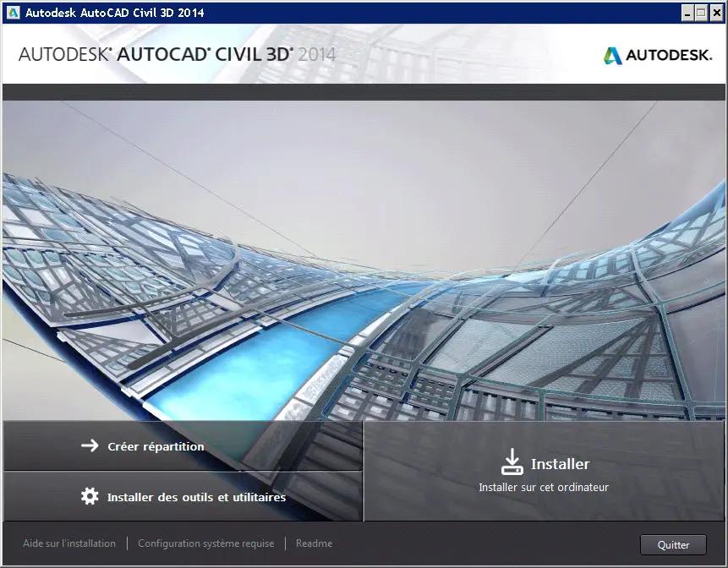
Task: Click the Quitter button
Action: tap(673, 545)
